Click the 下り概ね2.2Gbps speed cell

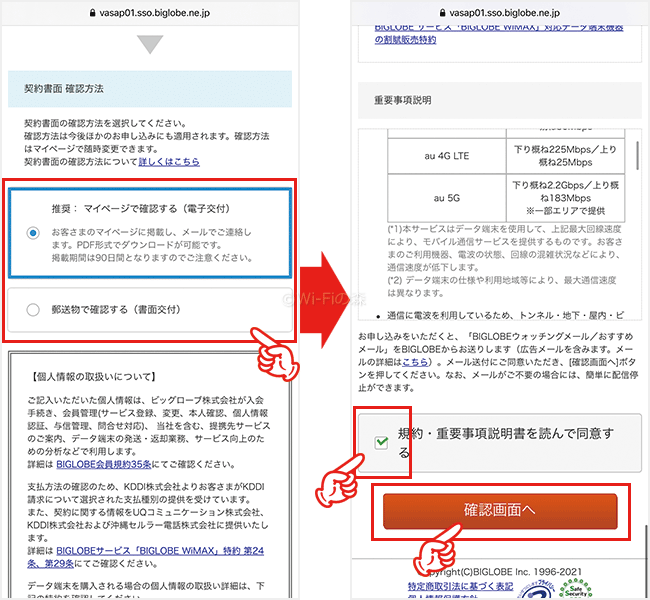(565, 198)
